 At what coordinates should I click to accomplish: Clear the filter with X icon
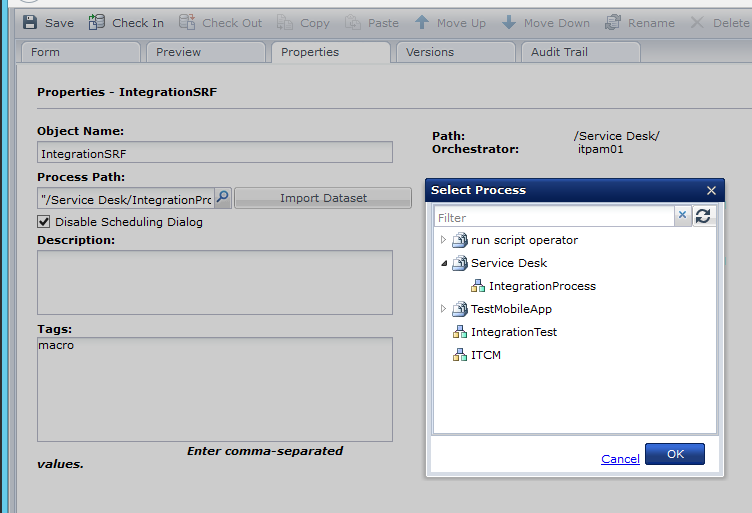point(682,216)
